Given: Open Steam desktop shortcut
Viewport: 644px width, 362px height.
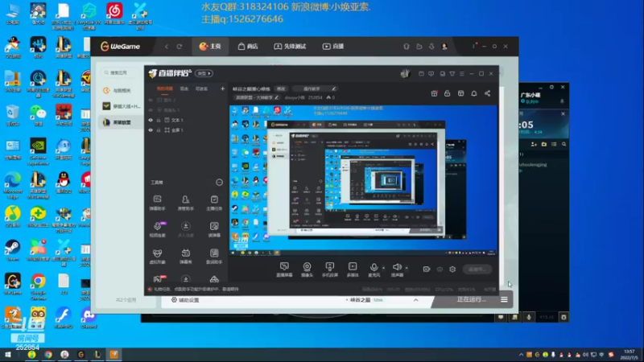Looking at the screenshot, I should pyautogui.click(x=12, y=250).
